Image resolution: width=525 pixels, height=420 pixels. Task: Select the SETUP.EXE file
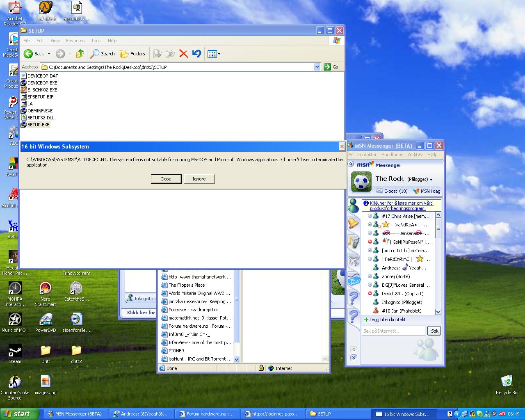click(x=35, y=125)
